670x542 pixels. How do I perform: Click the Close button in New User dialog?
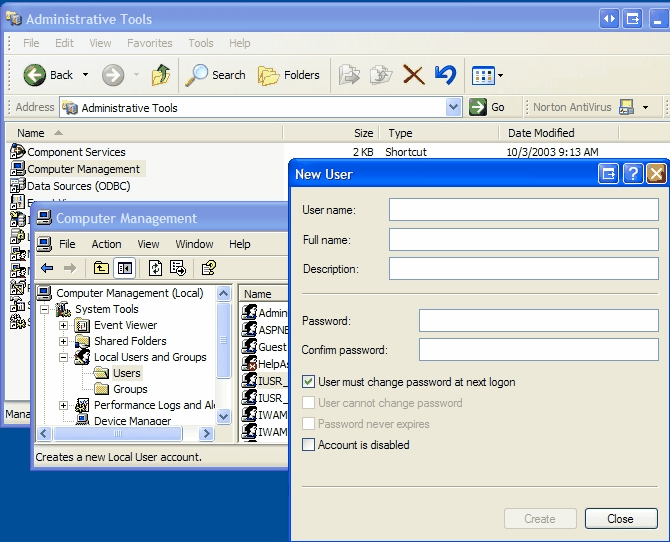coord(620,519)
